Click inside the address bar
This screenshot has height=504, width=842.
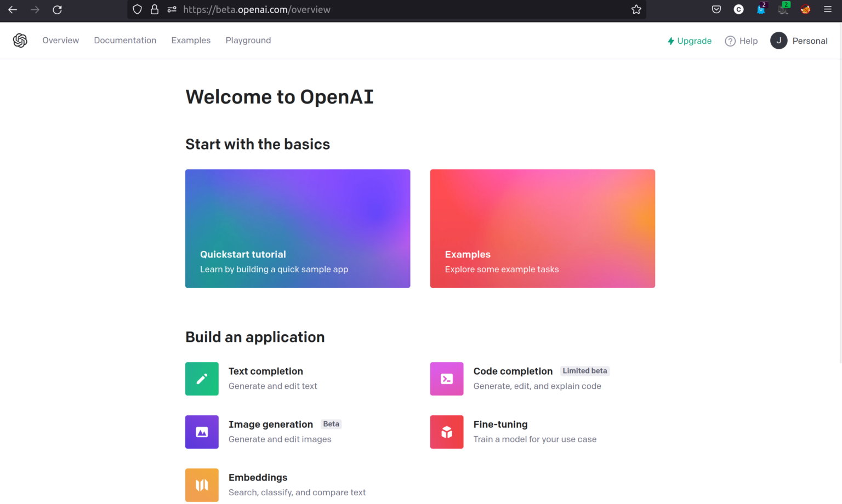[329, 9]
